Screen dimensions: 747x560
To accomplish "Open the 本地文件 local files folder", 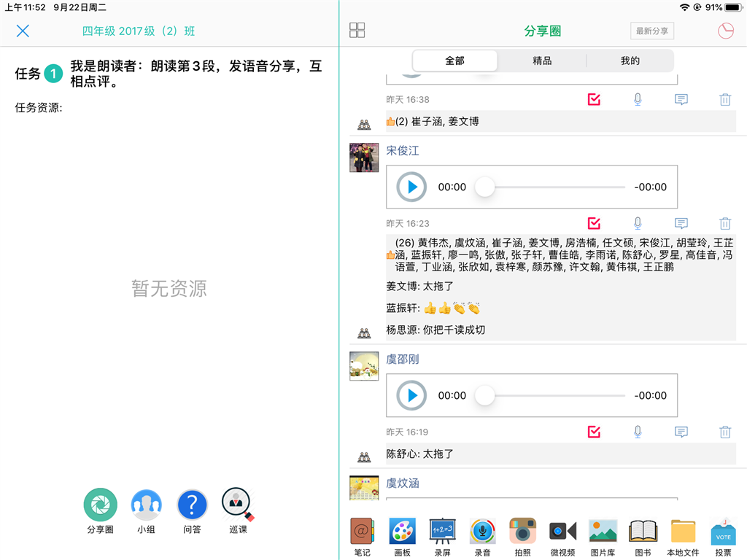I will click(683, 532).
